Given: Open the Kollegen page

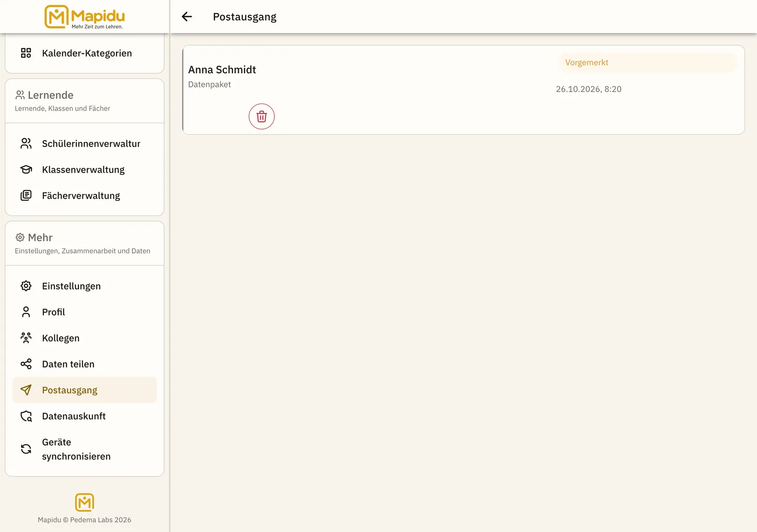Looking at the screenshot, I should (x=85, y=338).
